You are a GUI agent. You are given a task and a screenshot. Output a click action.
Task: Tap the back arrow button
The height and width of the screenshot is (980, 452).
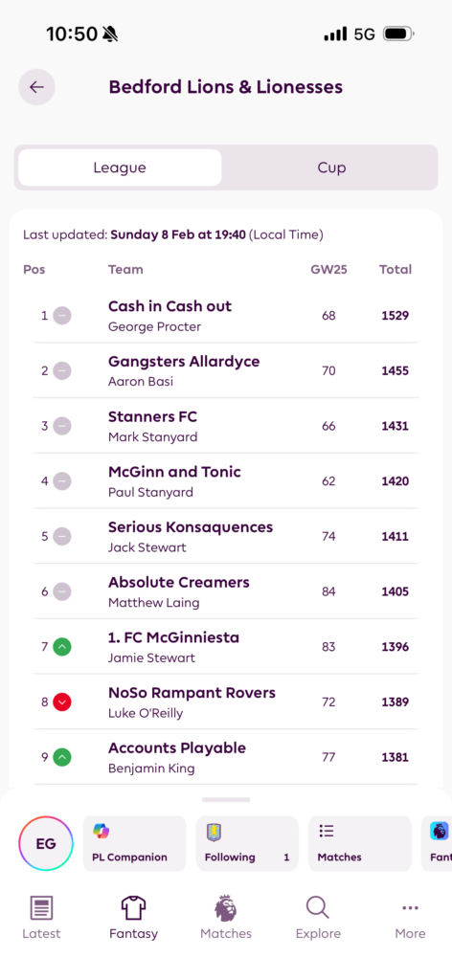point(37,87)
